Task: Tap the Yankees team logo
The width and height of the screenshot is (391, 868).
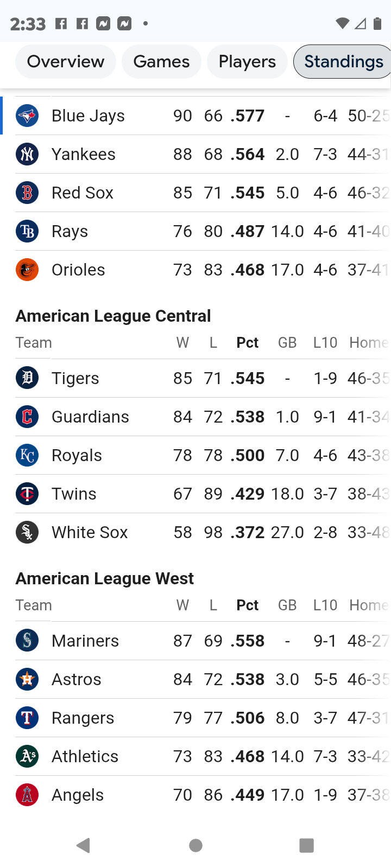Action: point(27,154)
